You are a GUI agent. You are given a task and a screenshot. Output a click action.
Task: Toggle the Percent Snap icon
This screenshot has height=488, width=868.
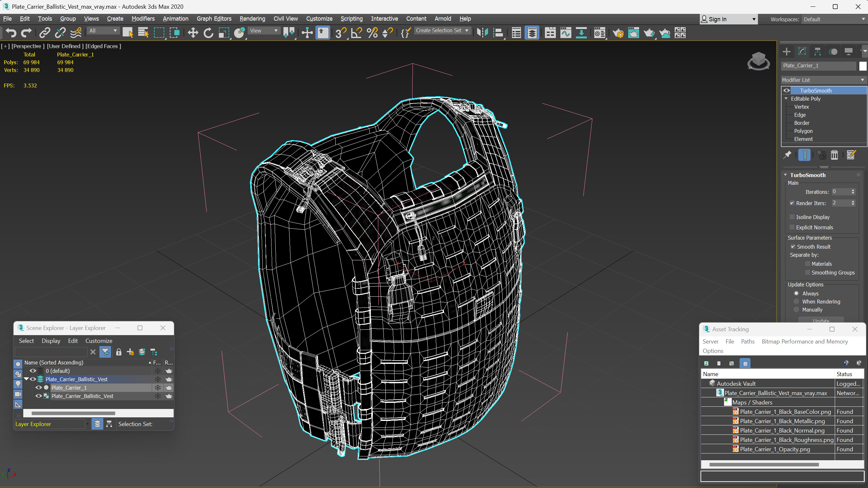(x=372, y=33)
